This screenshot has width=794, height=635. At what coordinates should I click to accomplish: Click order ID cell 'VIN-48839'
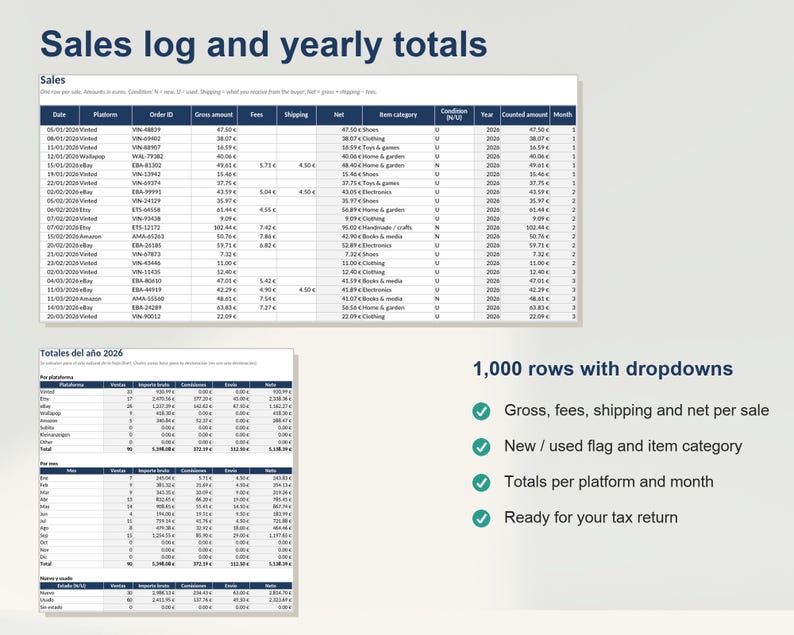click(161, 130)
